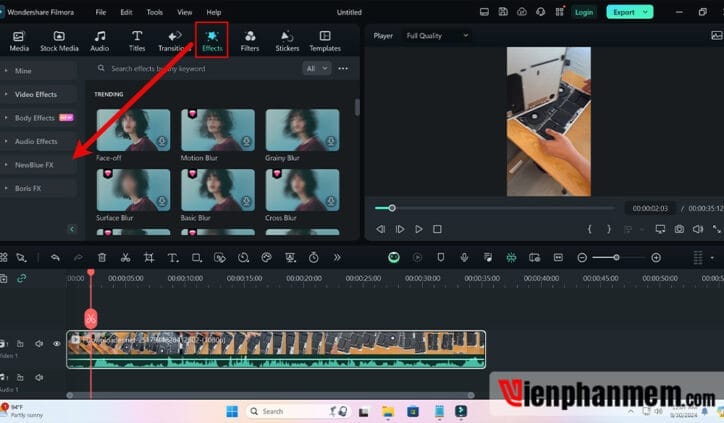
Task: Collapse the effects sidebar panel
Action: pyautogui.click(x=72, y=229)
